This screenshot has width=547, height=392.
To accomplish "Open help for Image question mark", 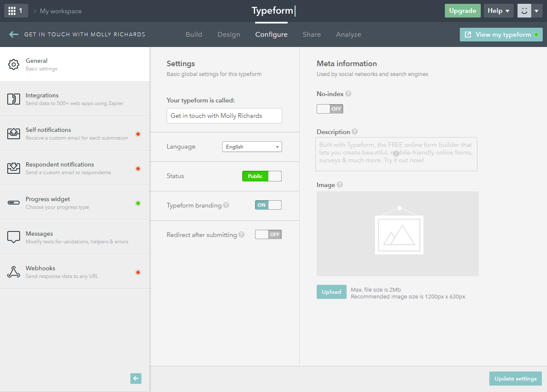I will (340, 184).
